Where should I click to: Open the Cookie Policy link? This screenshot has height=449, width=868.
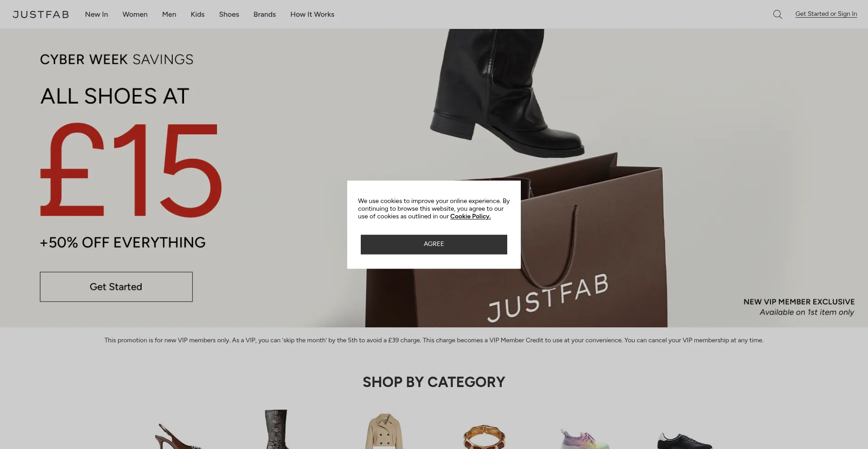470,216
